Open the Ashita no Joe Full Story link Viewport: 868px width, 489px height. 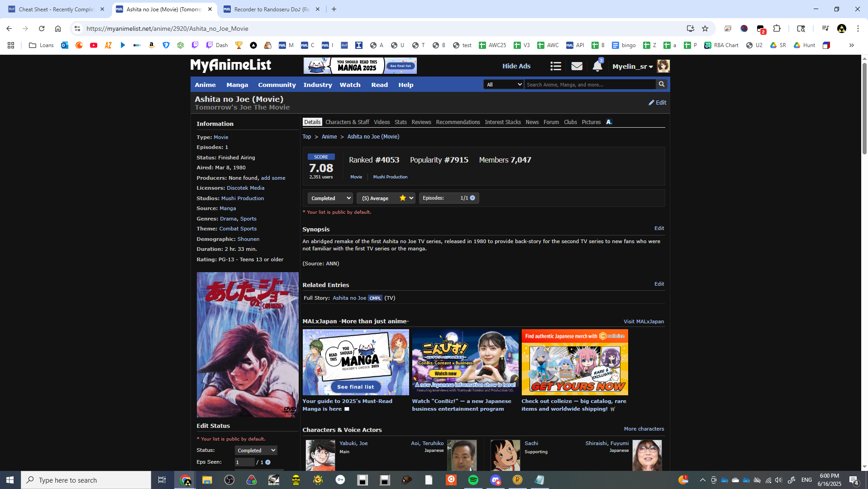pyautogui.click(x=349, y=298)
